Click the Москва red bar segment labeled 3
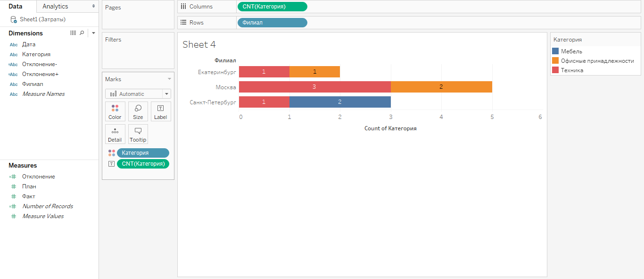Image resolution: width=644 pixels, height=279 pixels. coord(314,87)
